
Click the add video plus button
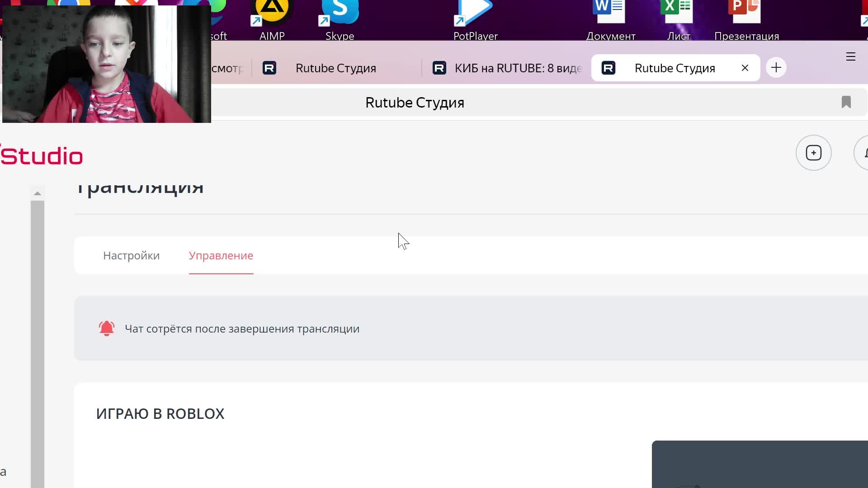814,153
